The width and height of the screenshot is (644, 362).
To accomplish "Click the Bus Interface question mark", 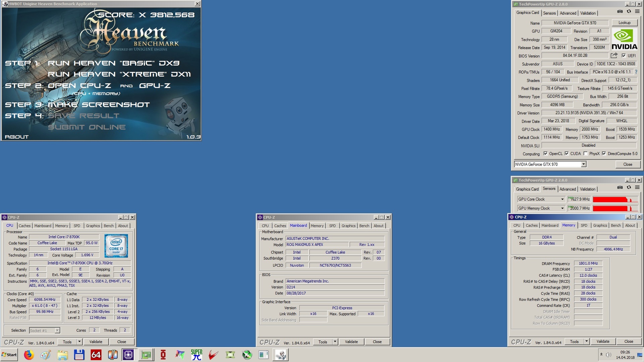I will point(636,72).
